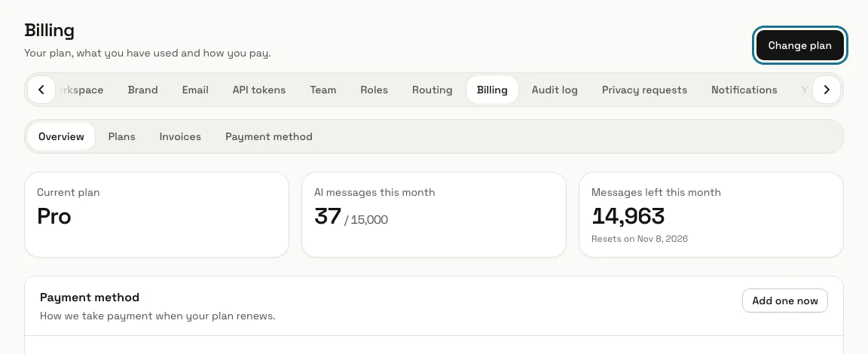Open the Team tab

322,90
